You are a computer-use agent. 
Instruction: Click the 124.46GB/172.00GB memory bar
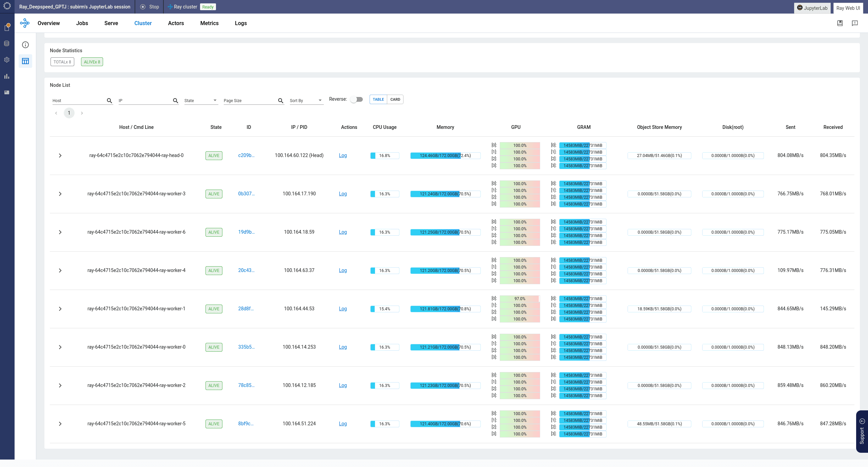point(445,156)
